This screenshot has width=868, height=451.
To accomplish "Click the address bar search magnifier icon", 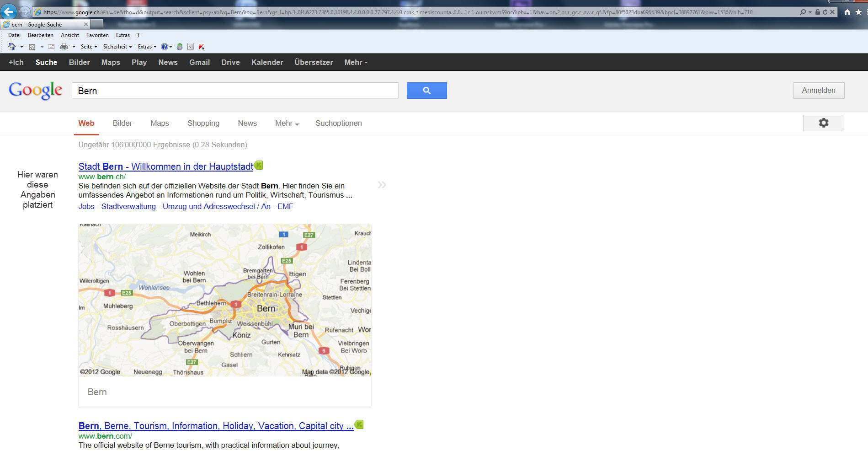I will [803, 12].
